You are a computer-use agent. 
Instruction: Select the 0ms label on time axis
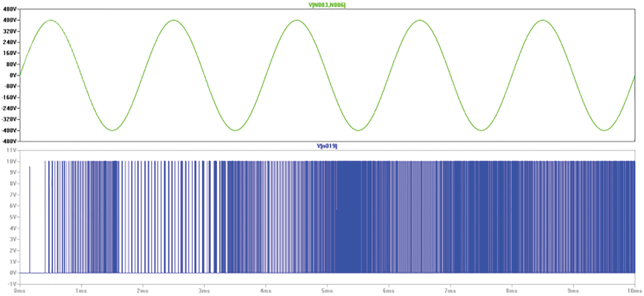20,291
